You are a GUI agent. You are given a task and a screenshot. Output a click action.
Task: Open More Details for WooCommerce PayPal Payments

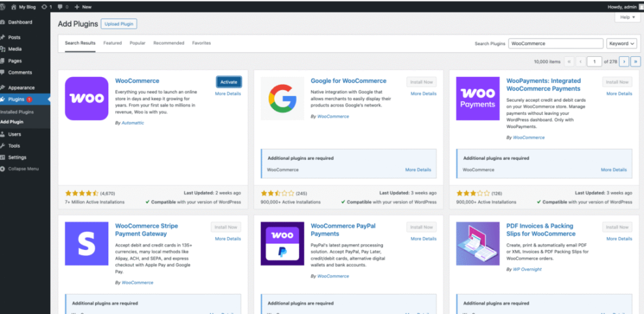coord(423,239)
